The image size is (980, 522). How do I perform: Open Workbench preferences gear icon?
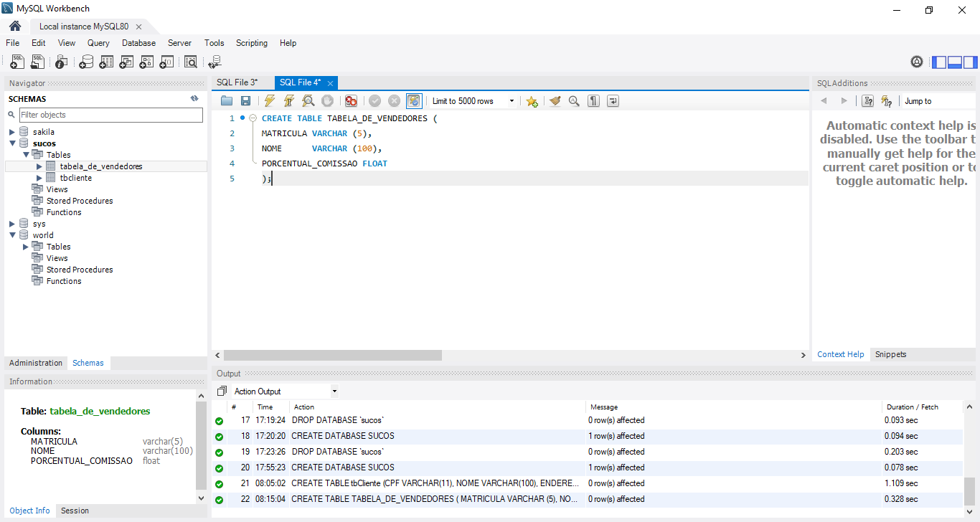917,62
